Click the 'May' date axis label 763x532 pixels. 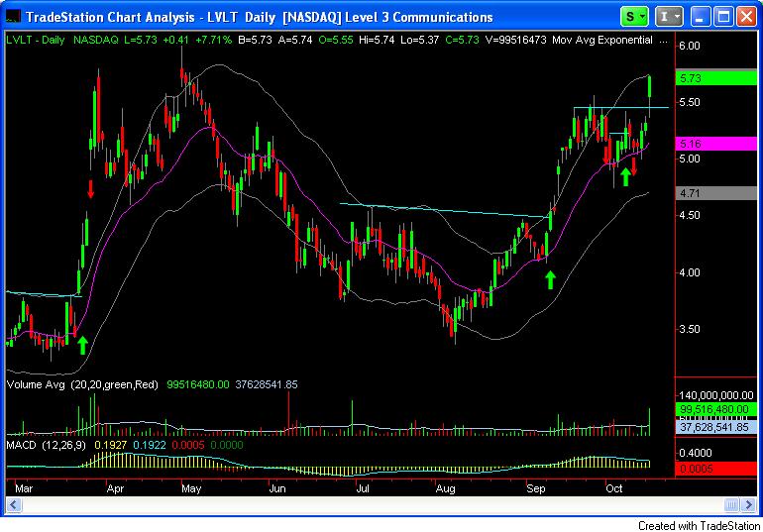[x=190, y=488]
